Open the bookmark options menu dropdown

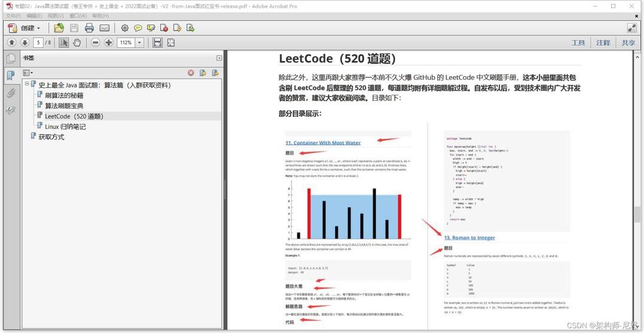point(28,72)
